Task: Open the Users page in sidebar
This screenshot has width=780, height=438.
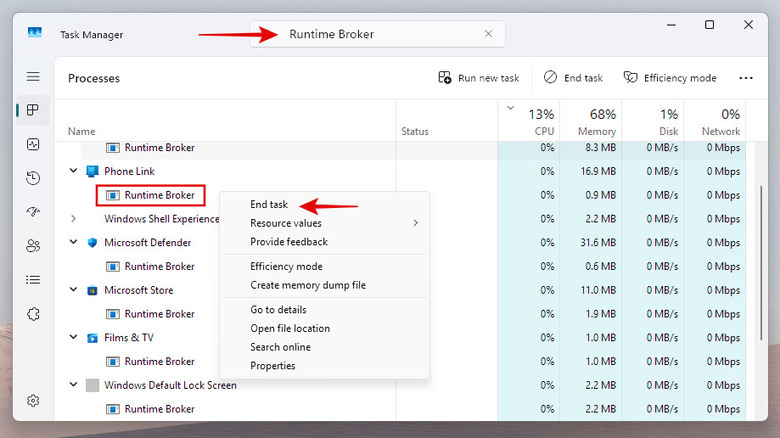Action: [x=33, y=246]
